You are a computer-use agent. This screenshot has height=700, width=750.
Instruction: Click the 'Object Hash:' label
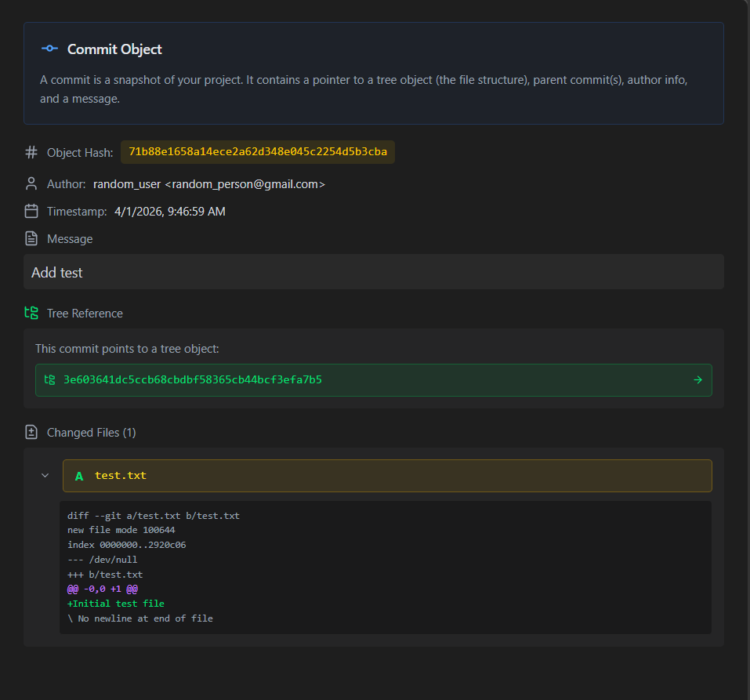(80, 153)
